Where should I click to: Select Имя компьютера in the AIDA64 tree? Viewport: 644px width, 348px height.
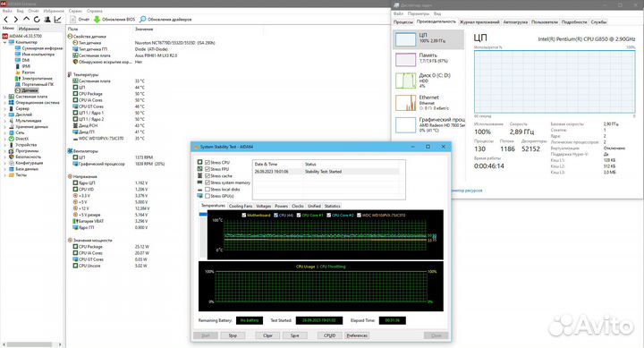coord(35,55)
